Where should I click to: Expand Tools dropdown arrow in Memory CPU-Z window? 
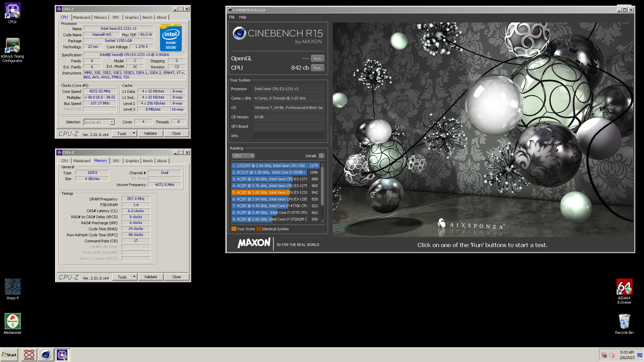click(x=134, y=277)
